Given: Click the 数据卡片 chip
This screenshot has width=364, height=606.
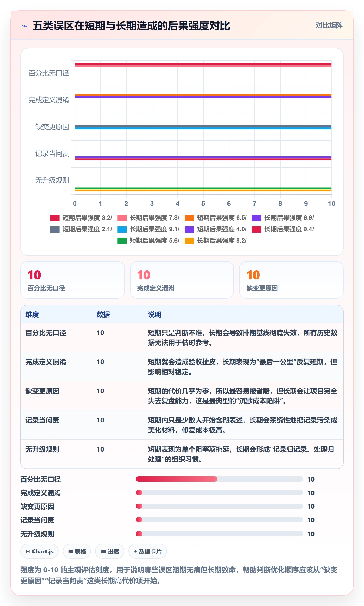Looking at the screenshot, I should (148, 551).
